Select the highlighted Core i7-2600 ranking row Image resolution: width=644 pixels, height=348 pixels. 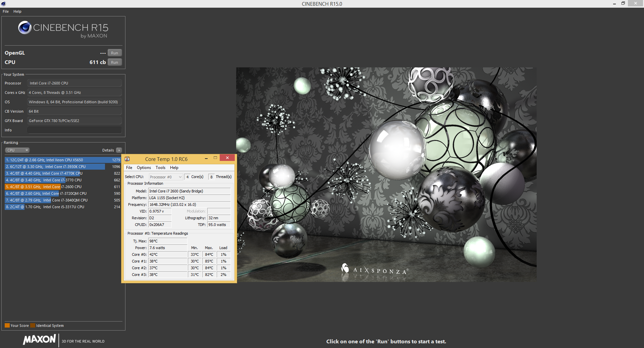coord(62,187)
